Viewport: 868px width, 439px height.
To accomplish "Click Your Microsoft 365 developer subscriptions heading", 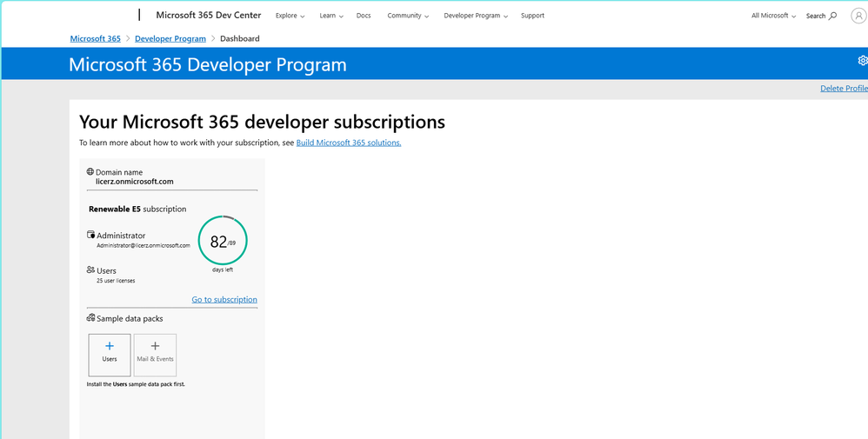I will click(x=262, y=123).
